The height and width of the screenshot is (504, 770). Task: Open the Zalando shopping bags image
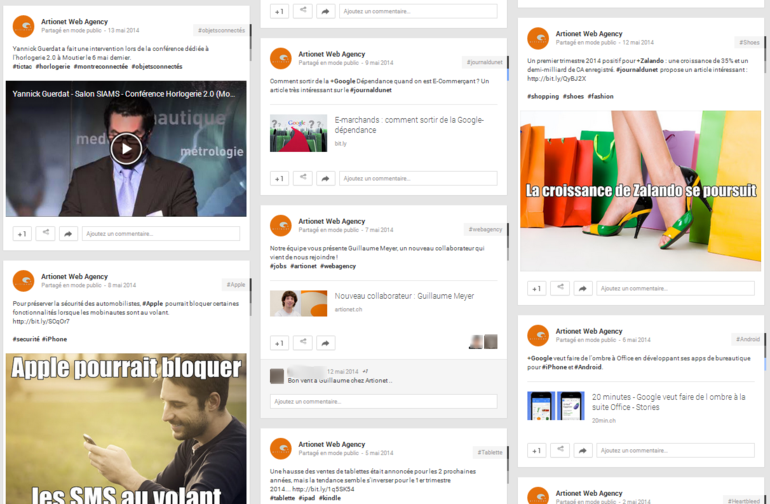(640, 191)
